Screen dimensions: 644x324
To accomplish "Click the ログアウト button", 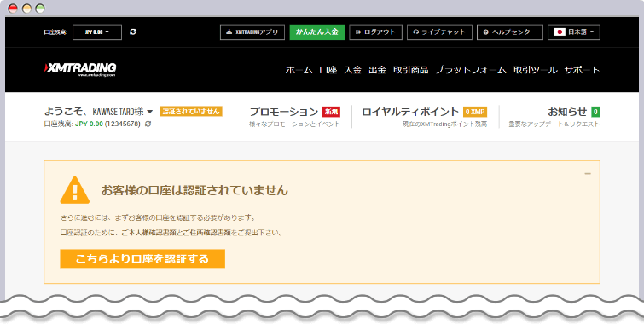I will (375, 32).
